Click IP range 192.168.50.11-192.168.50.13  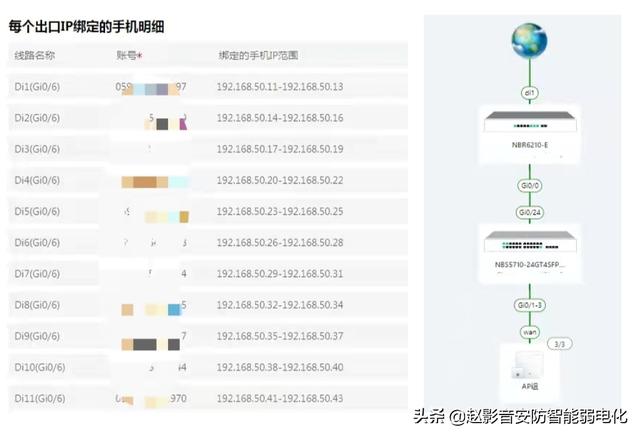click(x=280, y=87)
